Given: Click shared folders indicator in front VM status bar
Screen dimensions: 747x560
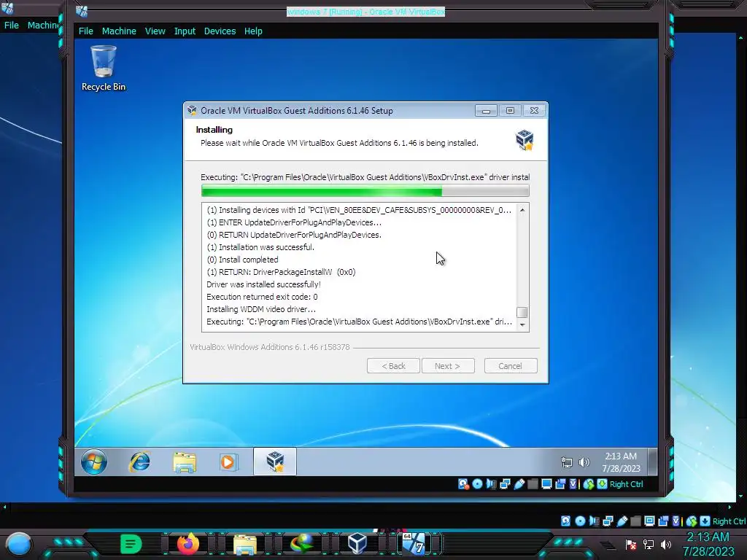Looking at the screenshot, I should click(533, 484).
